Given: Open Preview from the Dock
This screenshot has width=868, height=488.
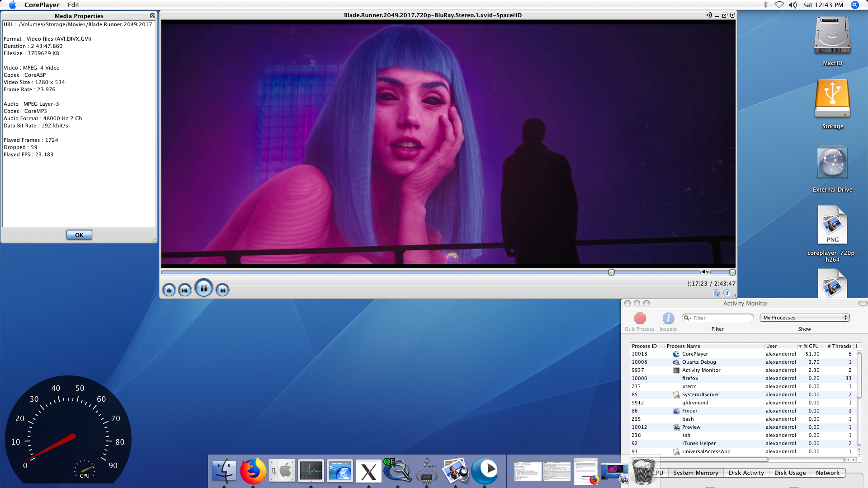Looking at the screenshot, I should tap(456, 471).
